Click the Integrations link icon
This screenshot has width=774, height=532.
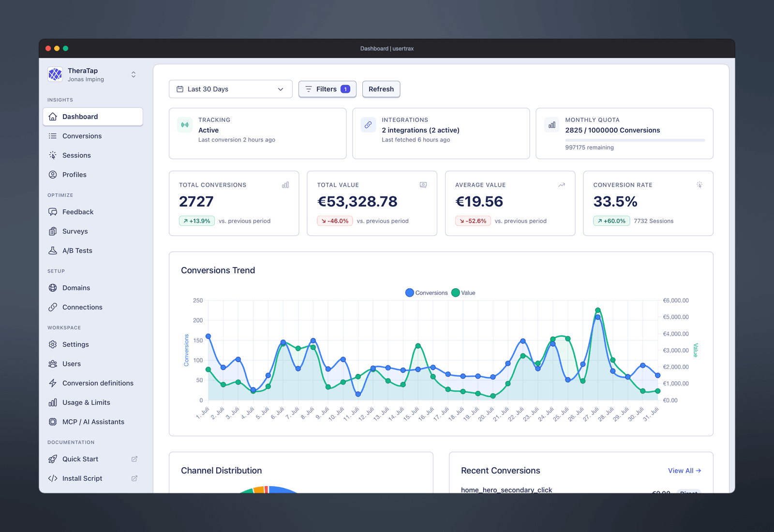click(x=368, y=125)
